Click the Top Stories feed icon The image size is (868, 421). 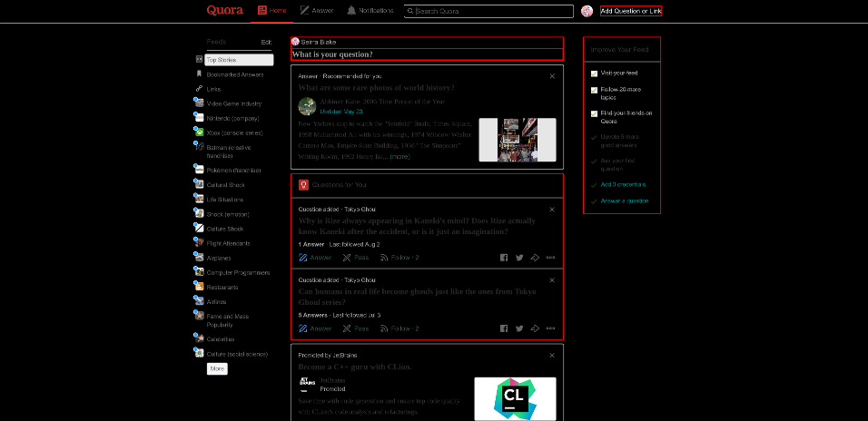pyautogui.click(x=199, y=59)
